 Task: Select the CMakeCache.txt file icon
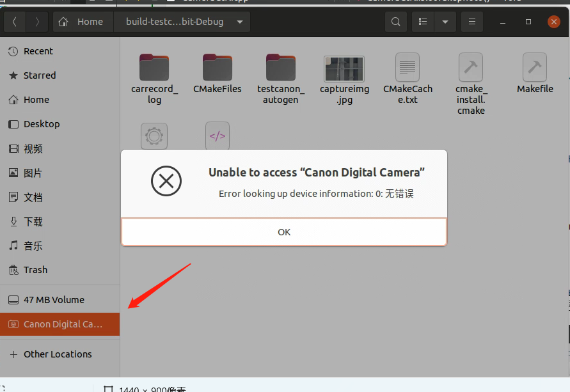(x=408, y=67)
